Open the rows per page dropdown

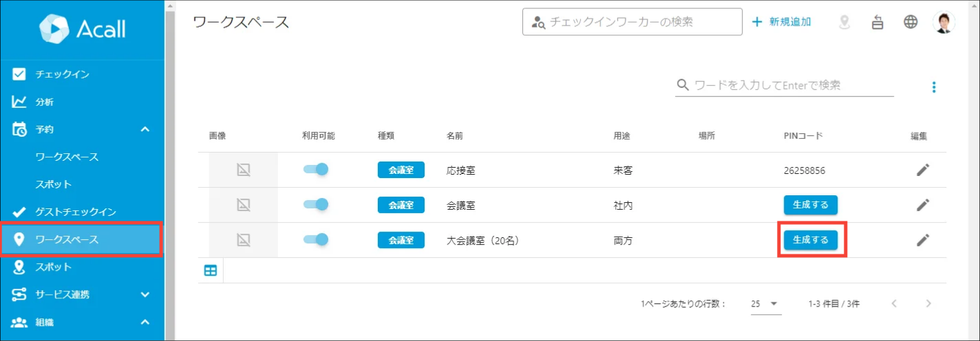point(765,303)
